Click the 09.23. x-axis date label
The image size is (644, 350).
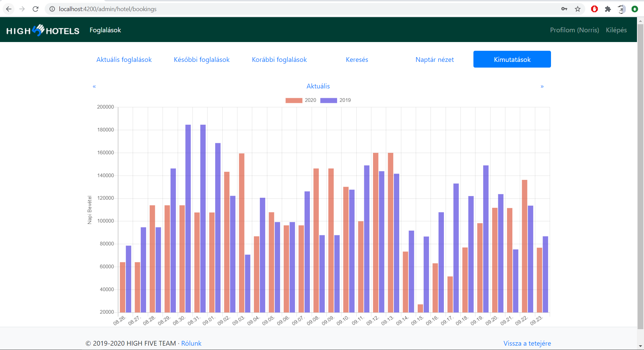(x=537, y=320)
